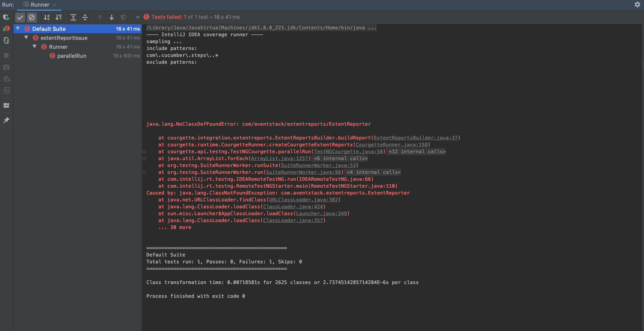The width and height of the screenshot is (644, 331).
Task: Sort tests alphabetically
Action: click(x=47, y=17)
